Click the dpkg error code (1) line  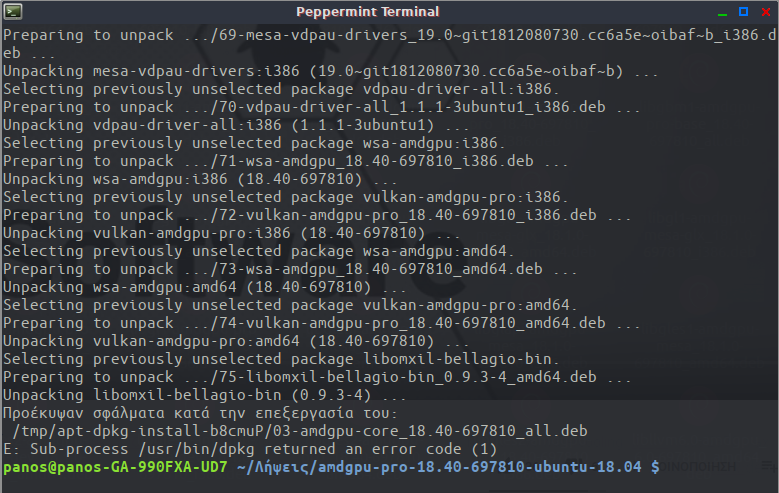[x=250, y=448]
